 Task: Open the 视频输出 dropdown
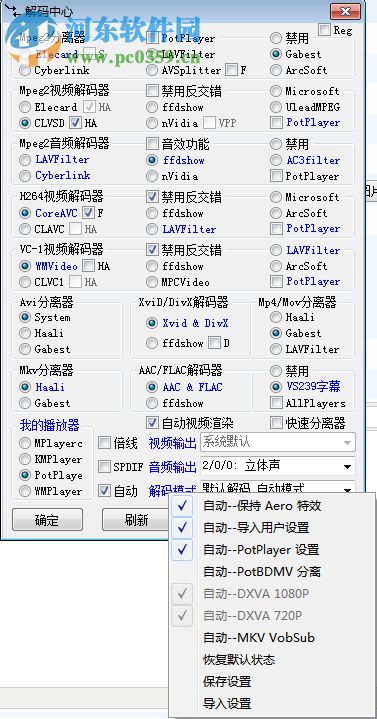click(x=278, y=442)
